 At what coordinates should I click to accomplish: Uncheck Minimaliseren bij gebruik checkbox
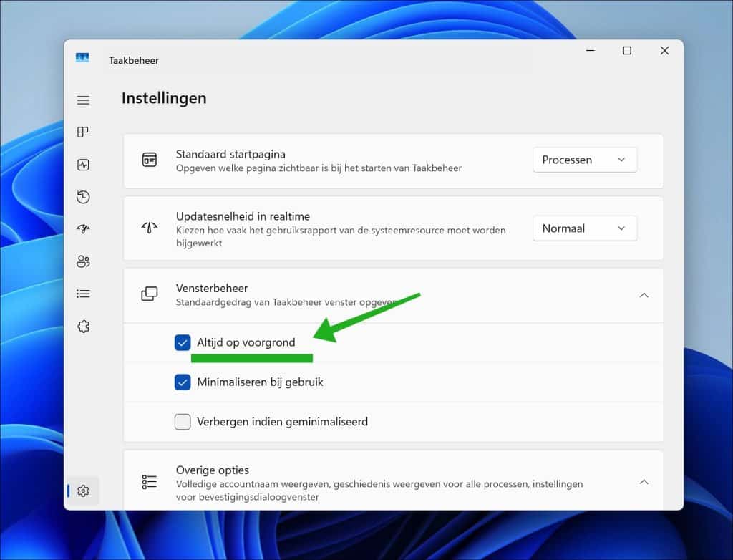click(183, 382)
